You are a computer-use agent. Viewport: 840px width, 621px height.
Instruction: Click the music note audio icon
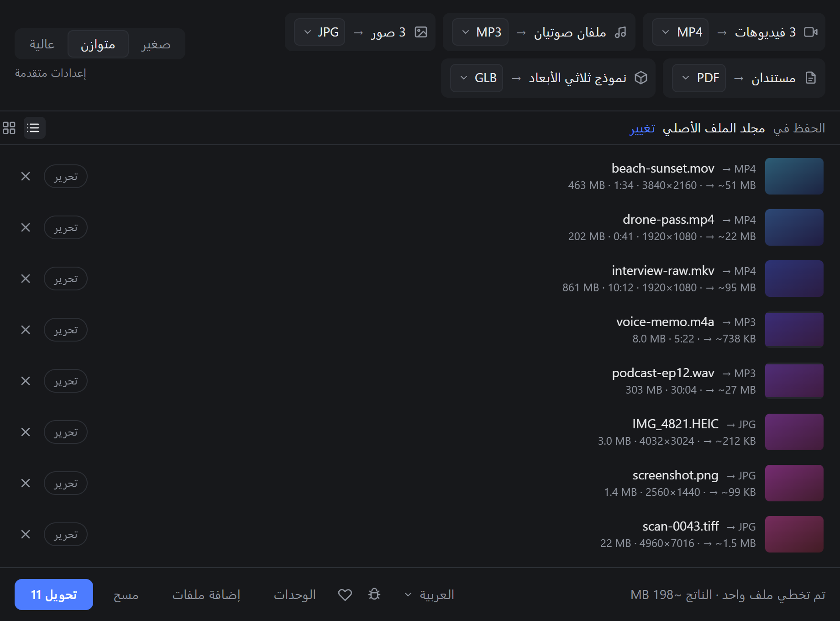620,32
